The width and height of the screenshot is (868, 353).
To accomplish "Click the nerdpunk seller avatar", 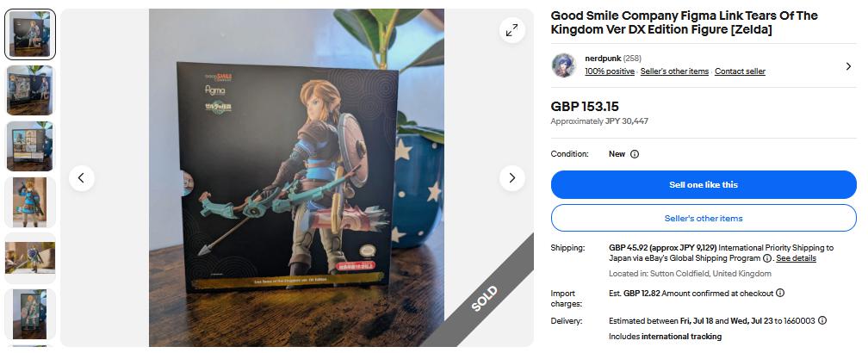I will 563,65.
